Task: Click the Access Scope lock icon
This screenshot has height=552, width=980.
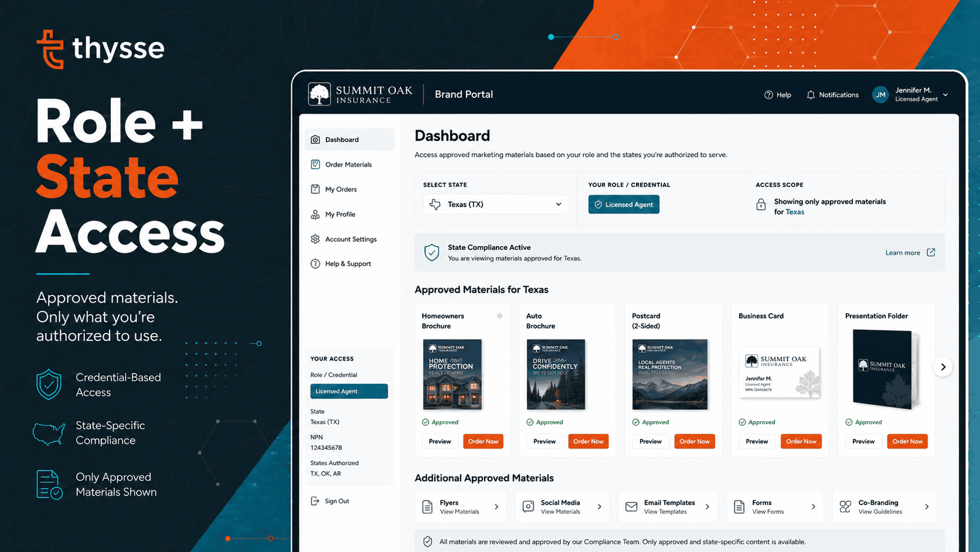Action: click(761, 205)
